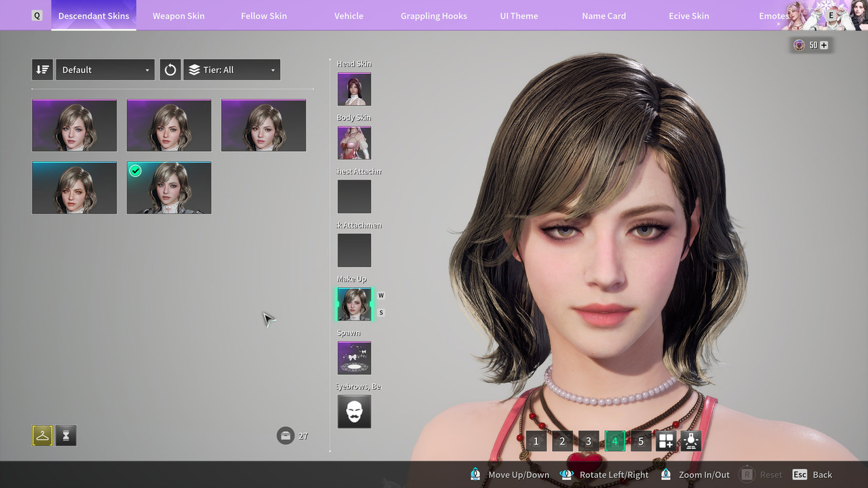Click the active preset slot 4
This screenshot has height=488, width=868.
pyautogui.click(x=614, y=441)
